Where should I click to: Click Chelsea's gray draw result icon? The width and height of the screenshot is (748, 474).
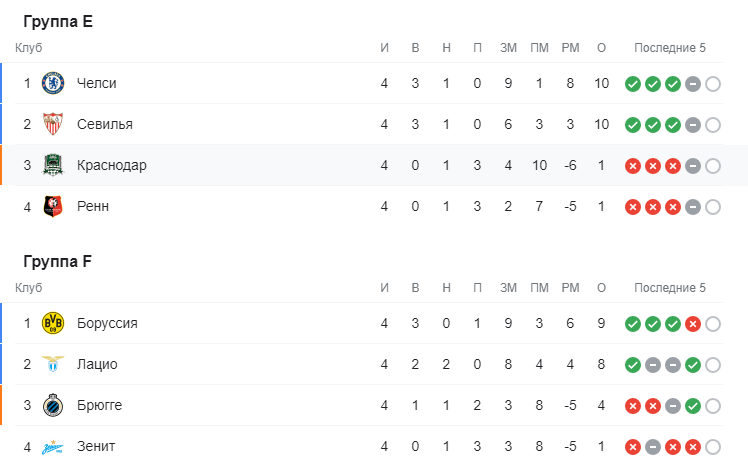coord(693,84)
